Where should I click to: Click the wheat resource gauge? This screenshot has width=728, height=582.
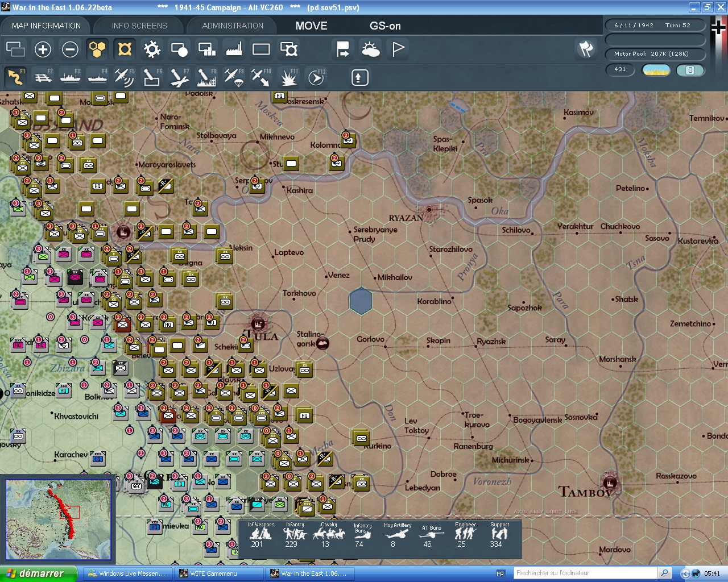pyautogui.click(x=656, y=70)
